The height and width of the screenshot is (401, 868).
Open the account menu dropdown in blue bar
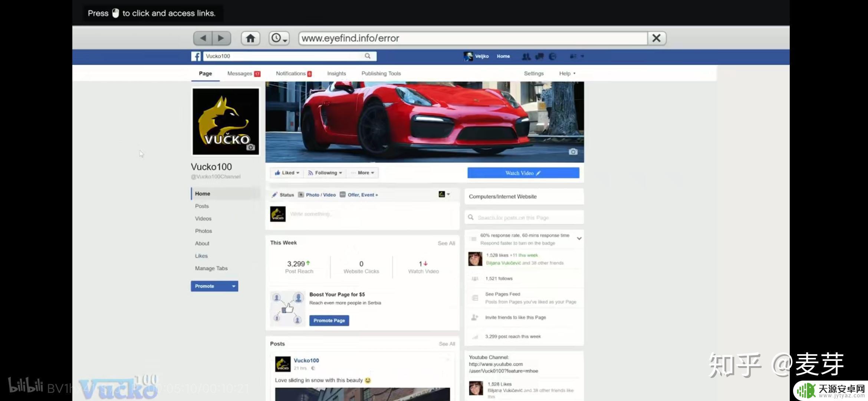pyautogui.click(x=577, y=56)
